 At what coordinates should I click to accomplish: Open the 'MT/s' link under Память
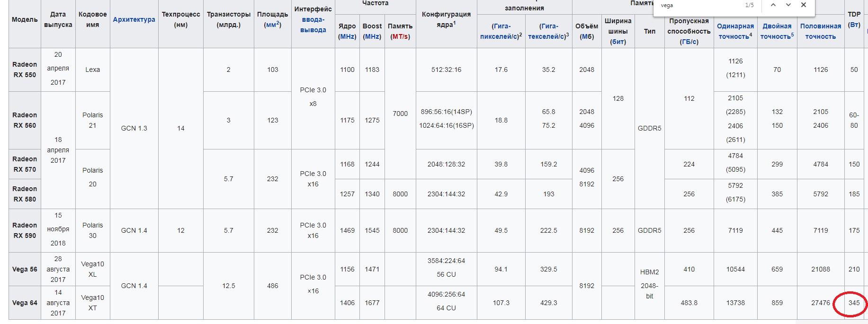click(400, 36)
